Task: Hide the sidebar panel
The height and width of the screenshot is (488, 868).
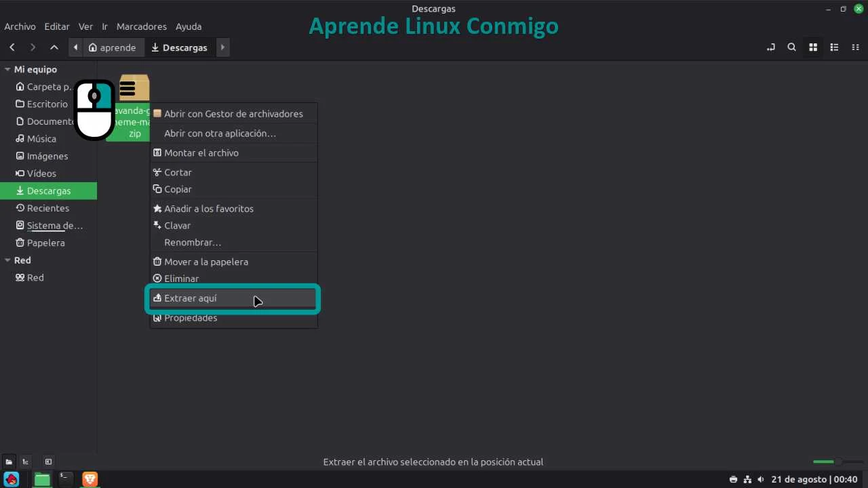Action: [x=48, y=462]
